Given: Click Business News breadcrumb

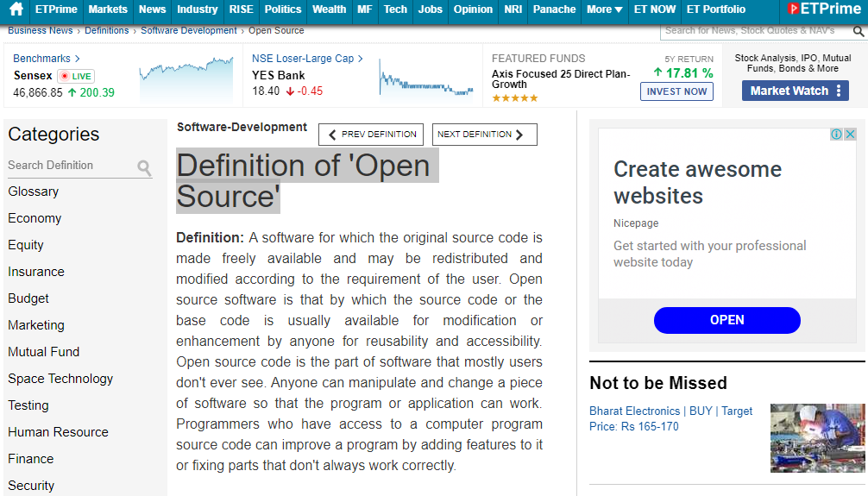Looking at the screenshot, I should pos(40,30).
